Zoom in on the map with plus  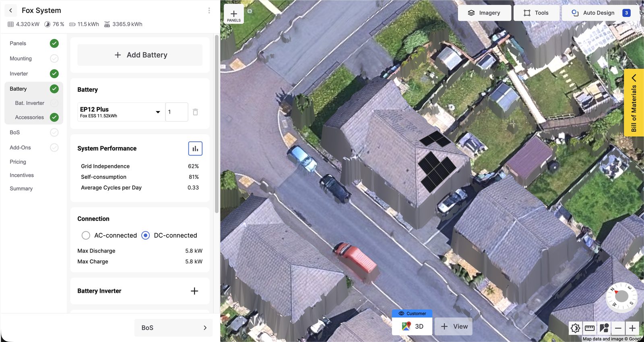tap(632, 328)
